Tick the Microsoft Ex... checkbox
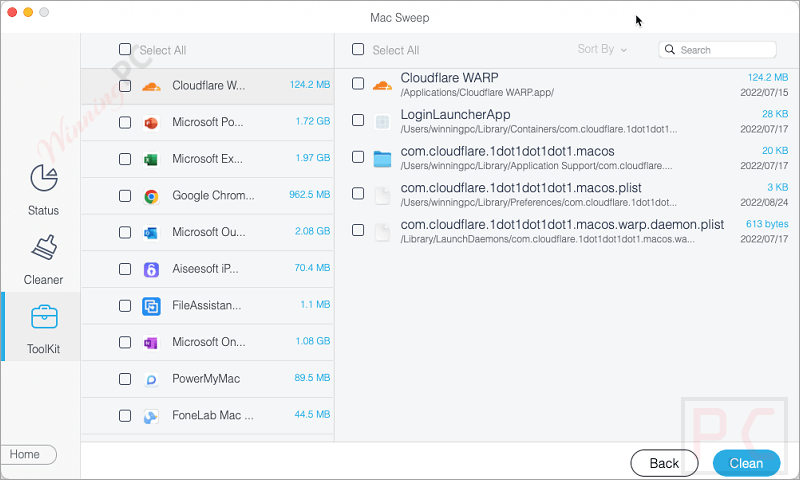Screen dimensions: 800x480 (125, 159)
